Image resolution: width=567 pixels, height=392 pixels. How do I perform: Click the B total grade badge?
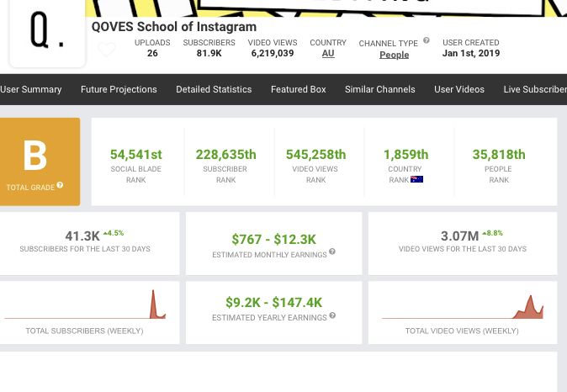[40, 162]
